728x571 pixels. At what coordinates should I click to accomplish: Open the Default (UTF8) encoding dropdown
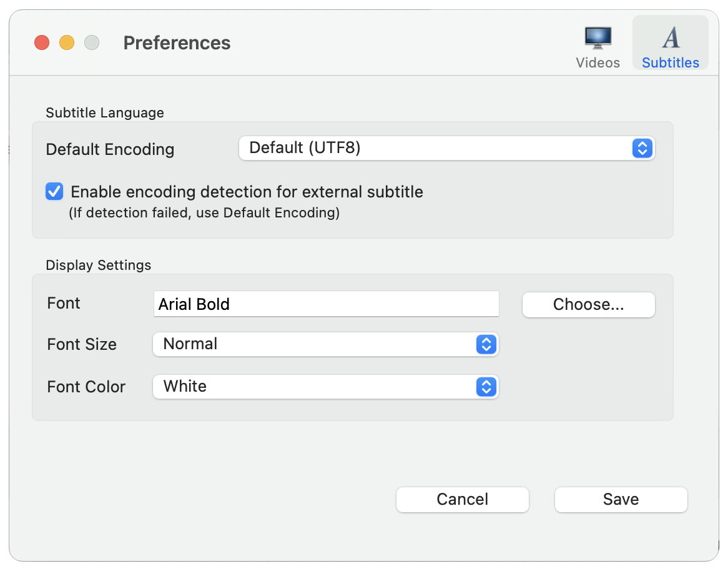[x=437, y=149]
